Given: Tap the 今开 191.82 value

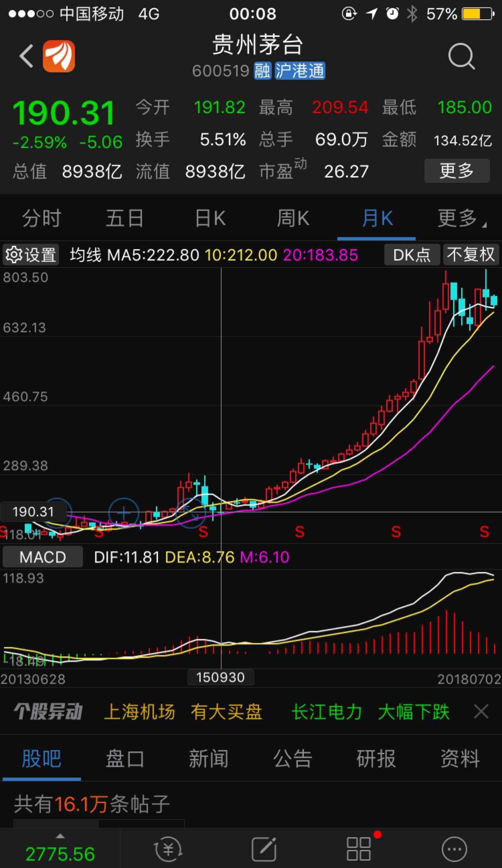Looking at the screenshot, I should point(220,107).
